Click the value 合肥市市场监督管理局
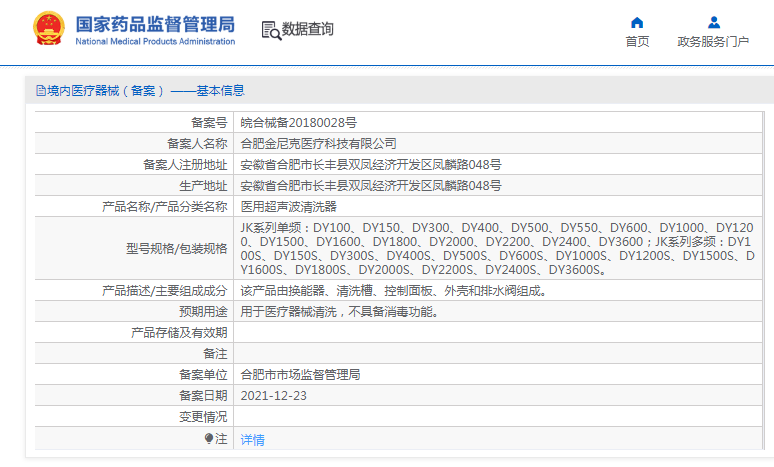774x467 pixels. (300, 375)
